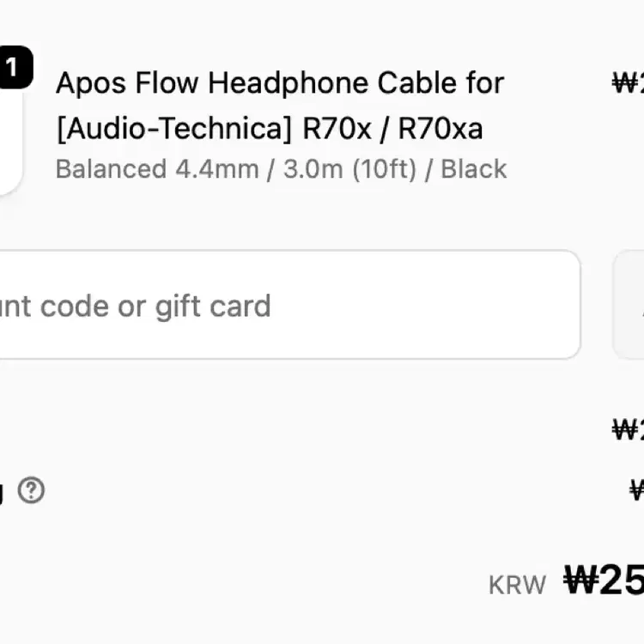Click the subtotal amount below the discount field
Image resolution: width=644 pixels, height=644 pixels.
pyautogui.click(x=629, y=428)
